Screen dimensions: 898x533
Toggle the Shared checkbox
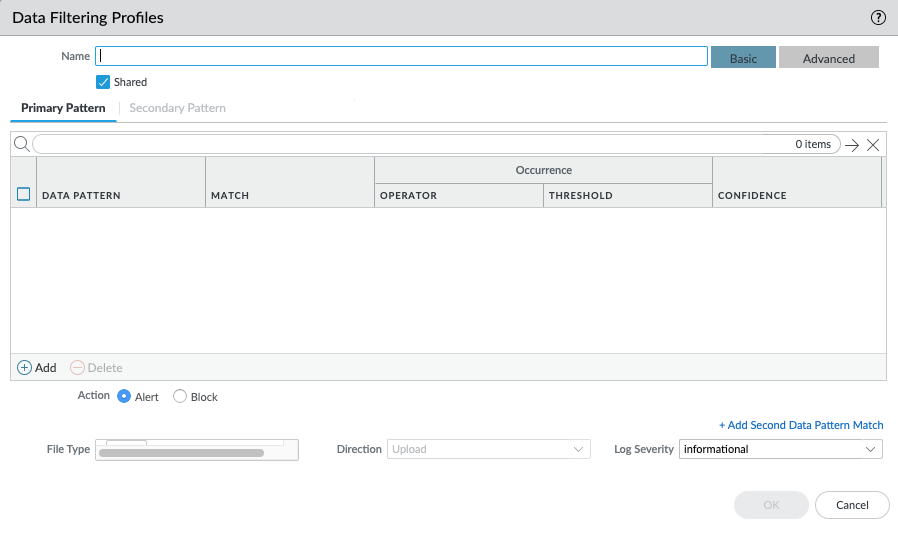pos(103,82)
